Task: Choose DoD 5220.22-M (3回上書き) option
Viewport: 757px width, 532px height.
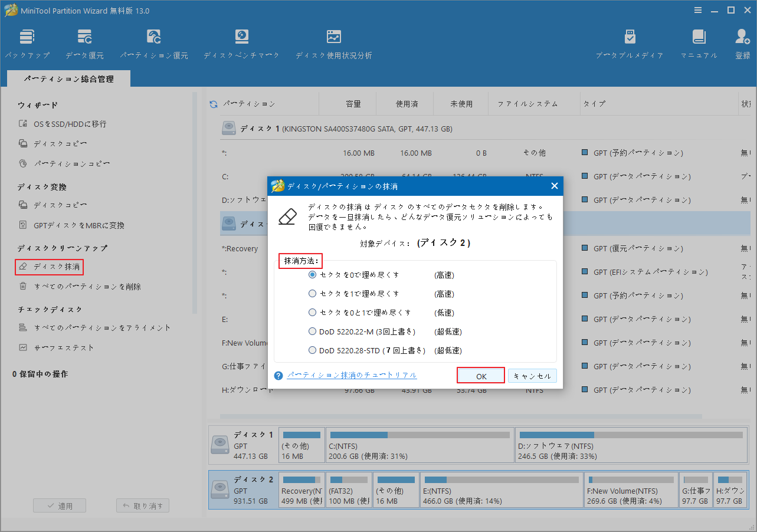Action: [x=313, y=331]
